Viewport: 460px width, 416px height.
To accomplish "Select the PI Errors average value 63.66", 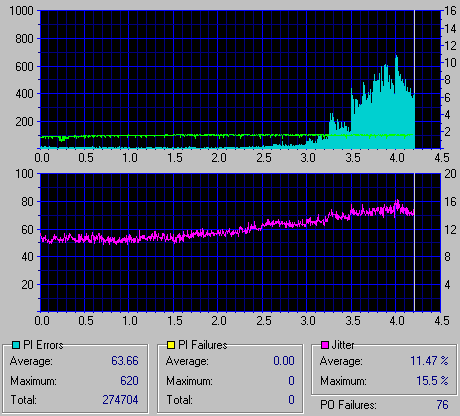I will [125, 361].
